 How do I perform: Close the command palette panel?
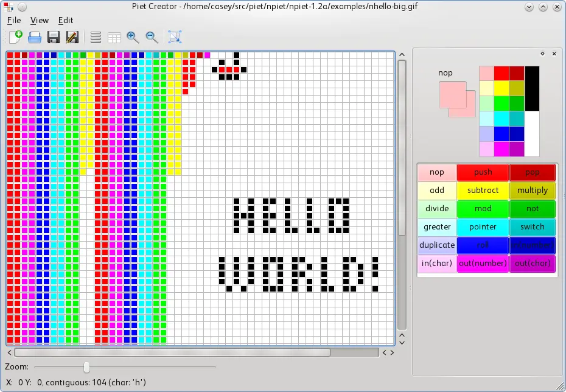tap(554, 54)
